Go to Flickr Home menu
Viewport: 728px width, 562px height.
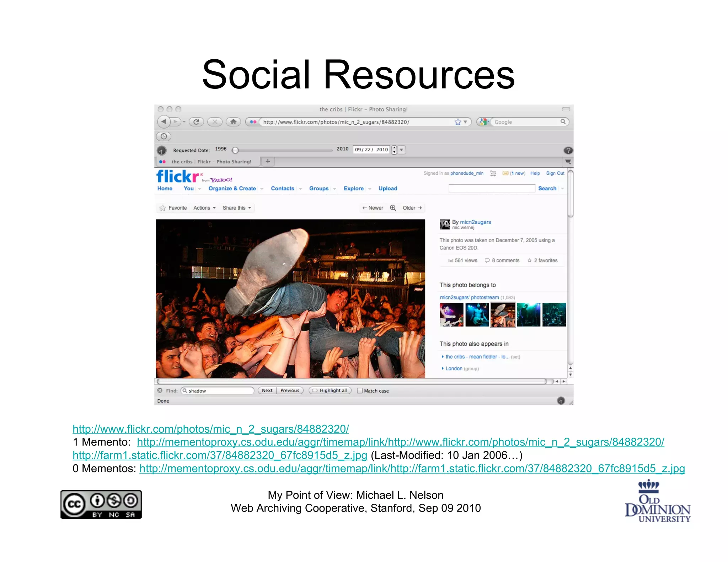[165, 189]
